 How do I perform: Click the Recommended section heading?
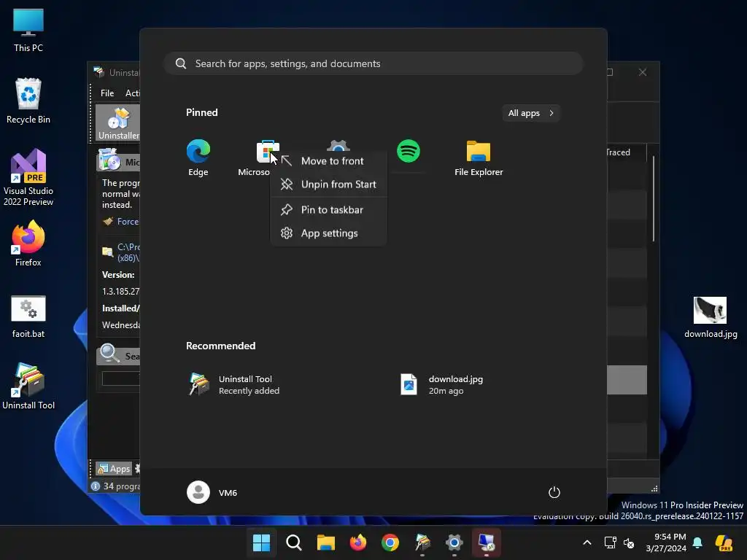pos(220,346)
